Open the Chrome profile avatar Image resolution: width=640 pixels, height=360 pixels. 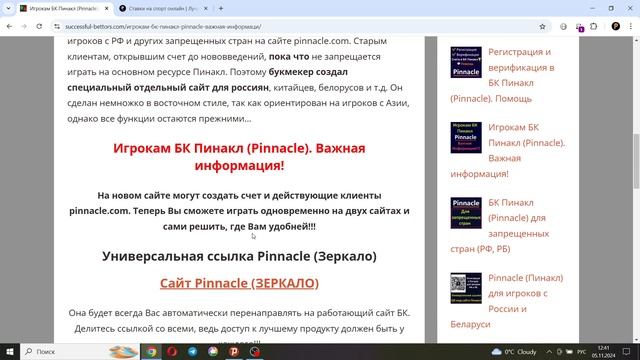click(x=616, y=27)
